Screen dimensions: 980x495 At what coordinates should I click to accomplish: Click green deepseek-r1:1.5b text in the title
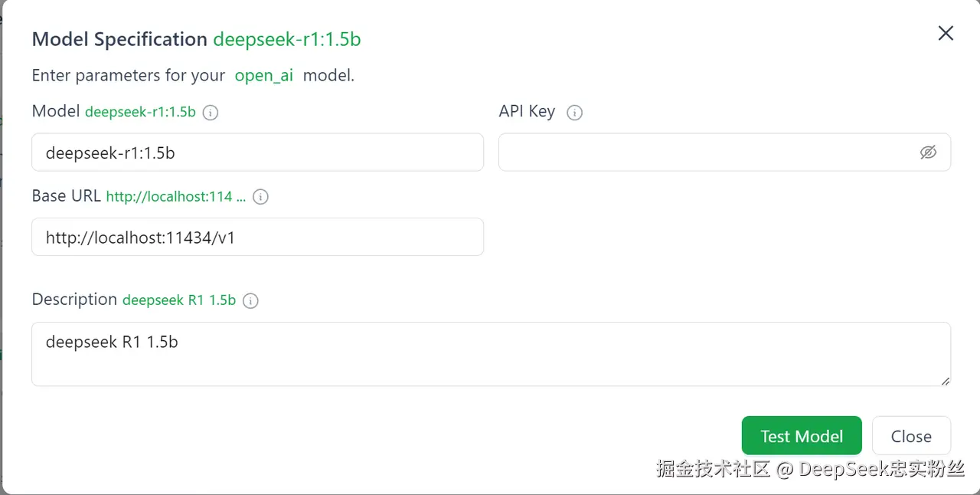pyautogui.click(x=287, y=39)
